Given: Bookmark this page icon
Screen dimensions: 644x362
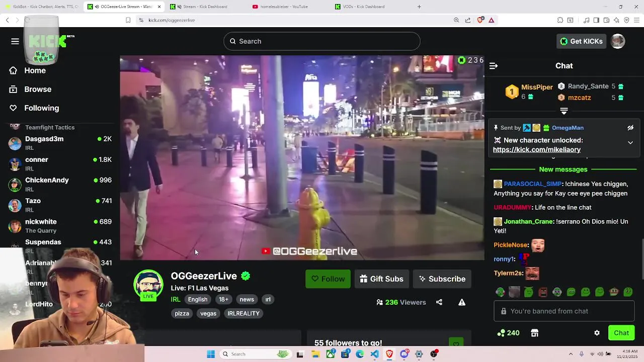Looking at the screenshot, I should tap(128, 20).
